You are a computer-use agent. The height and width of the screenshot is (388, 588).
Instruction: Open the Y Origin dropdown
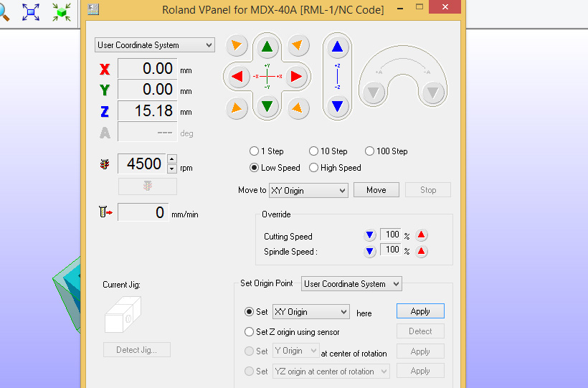[296, 351]
